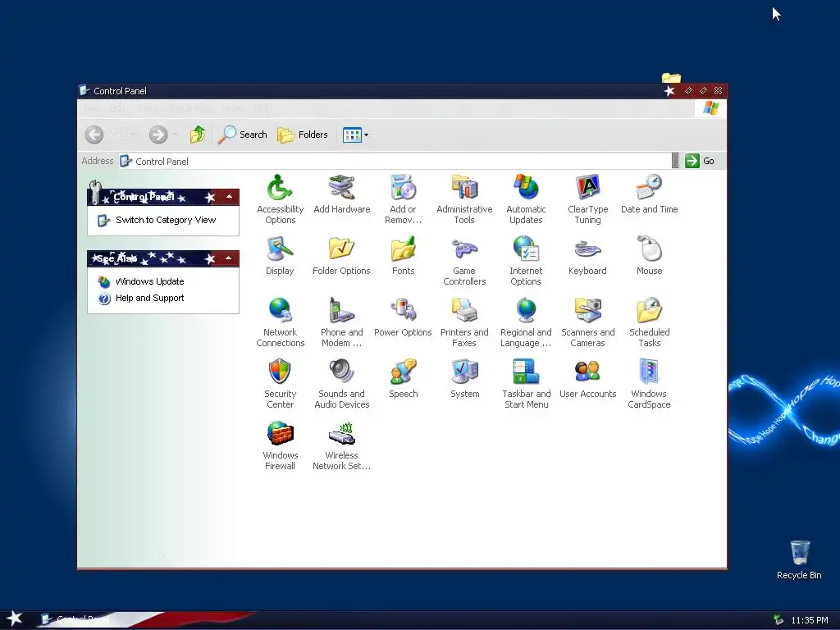Open ClearType Tuning applet
Screen dimensions: 840x630
pos(587,199)
